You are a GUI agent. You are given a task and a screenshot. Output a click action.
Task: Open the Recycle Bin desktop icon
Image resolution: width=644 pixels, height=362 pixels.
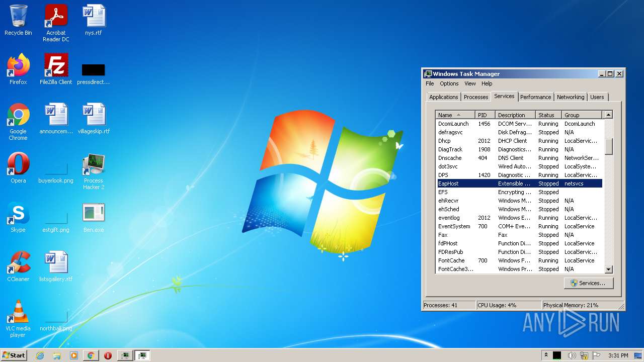click(18, 20)
